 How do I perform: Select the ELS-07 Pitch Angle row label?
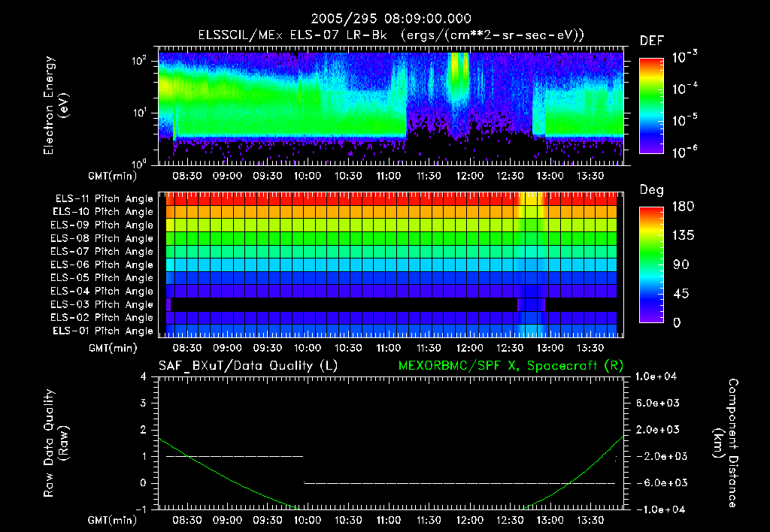(102, 251)
